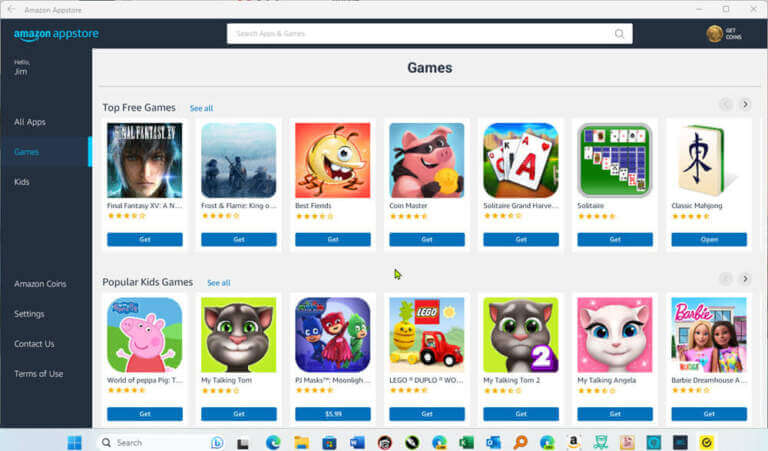This screenshot has width=768, height=451.
Task: Get the Solitaire game
Action: (x=615, y=239)
